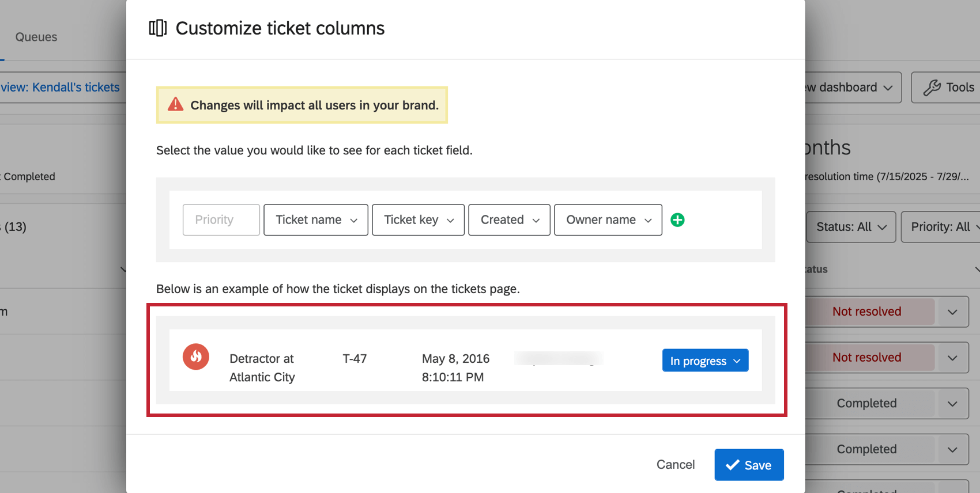Open the Owner name column dropdown
Image resolution: width=980 pixels, height=493 pixels.
tap(608, 220)
